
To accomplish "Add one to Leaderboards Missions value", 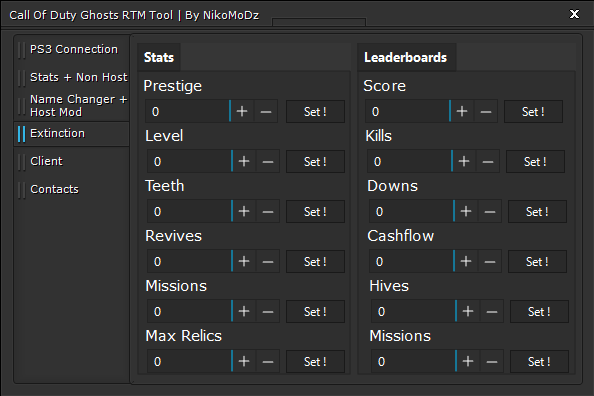I will [x=468, y=362].
